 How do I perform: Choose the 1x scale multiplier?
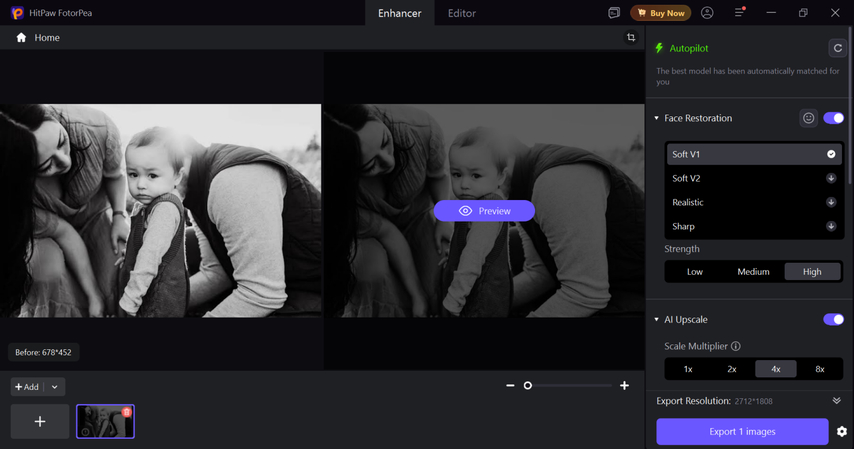(x=688, y=369)
